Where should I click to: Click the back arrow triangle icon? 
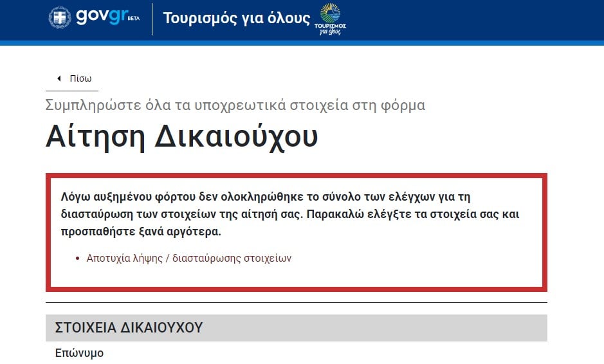tap(59, 78)
